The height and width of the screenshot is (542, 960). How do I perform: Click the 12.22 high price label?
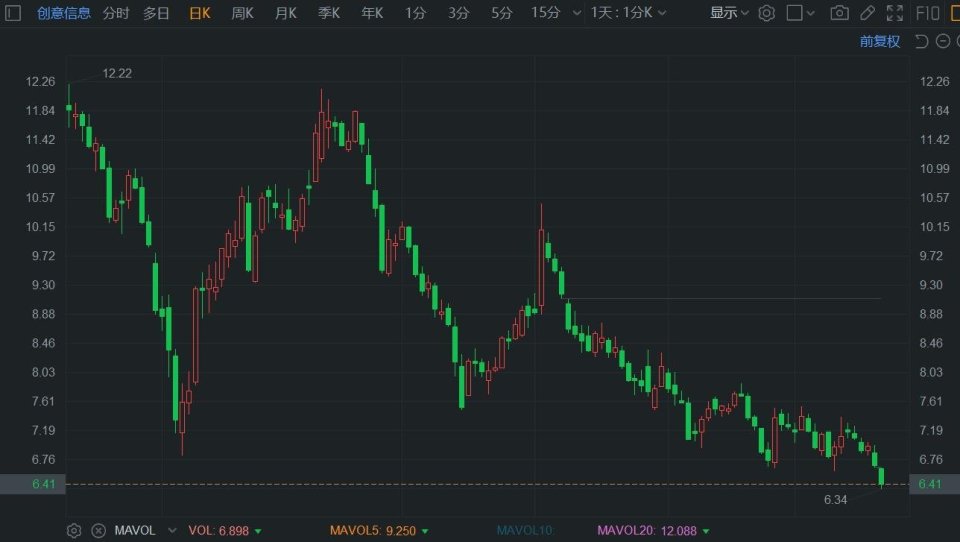(117, 73)
